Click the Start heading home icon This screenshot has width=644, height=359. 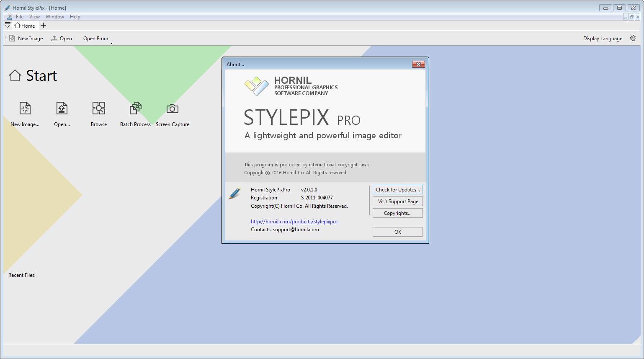pos(15,75)
